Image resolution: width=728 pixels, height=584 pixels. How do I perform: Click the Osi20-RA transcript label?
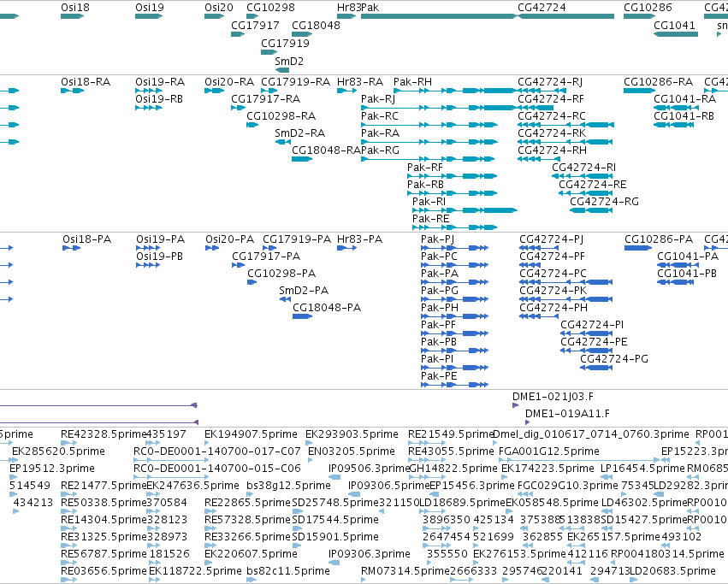click(229, 82)
